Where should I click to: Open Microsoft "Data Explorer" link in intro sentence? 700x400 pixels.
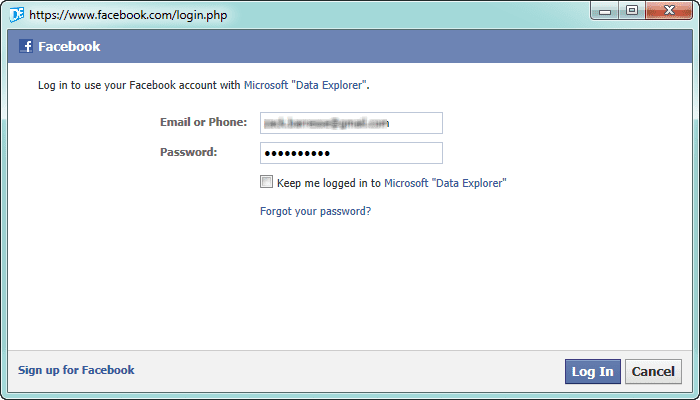tap(306, 85)
